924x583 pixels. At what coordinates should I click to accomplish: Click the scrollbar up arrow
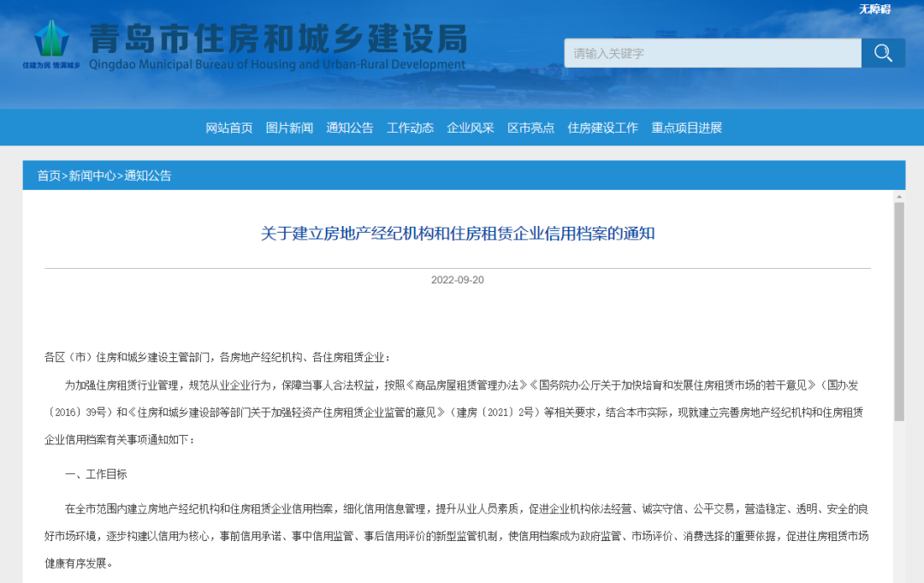click(899, 196)
